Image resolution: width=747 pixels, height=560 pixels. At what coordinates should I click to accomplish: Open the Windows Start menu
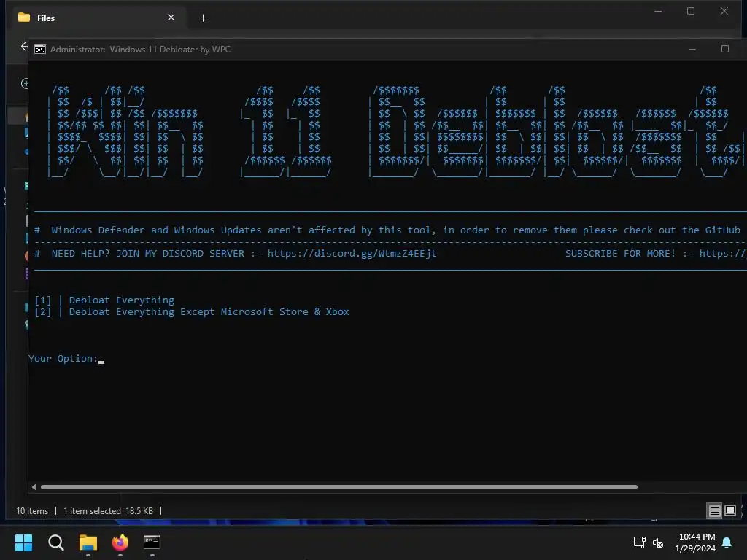pos(23,542)
